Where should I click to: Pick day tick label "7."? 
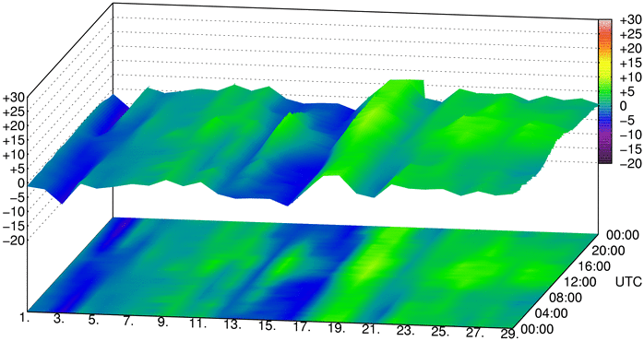coord(128,322)
